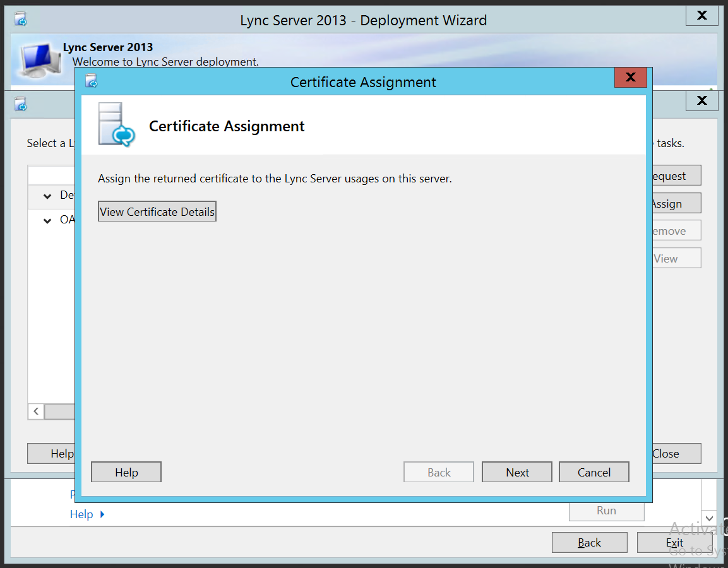Click the bold 'Certificate Assignment' heading text
The height and width of the screenshot is (568, 728).
[227, 126]
